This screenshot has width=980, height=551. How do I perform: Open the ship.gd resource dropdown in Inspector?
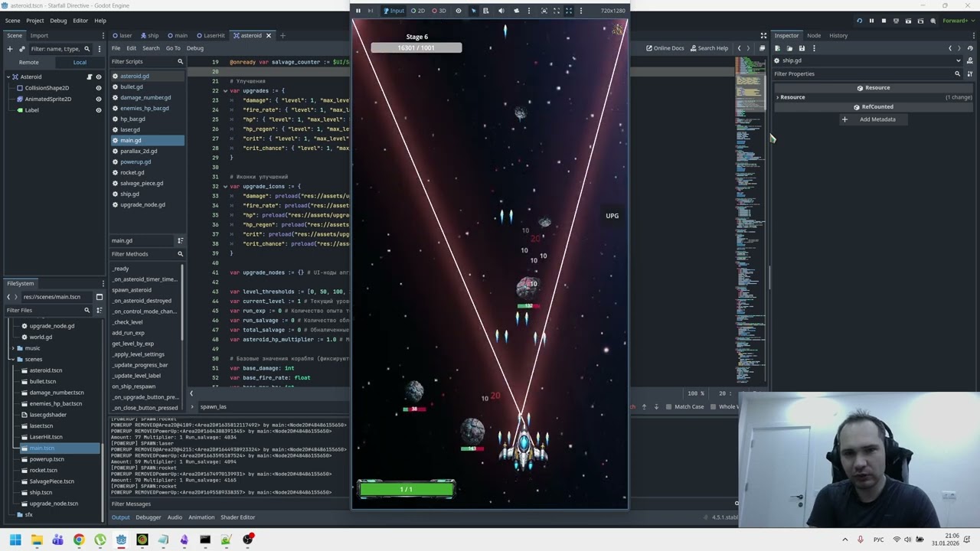[958, 60]
